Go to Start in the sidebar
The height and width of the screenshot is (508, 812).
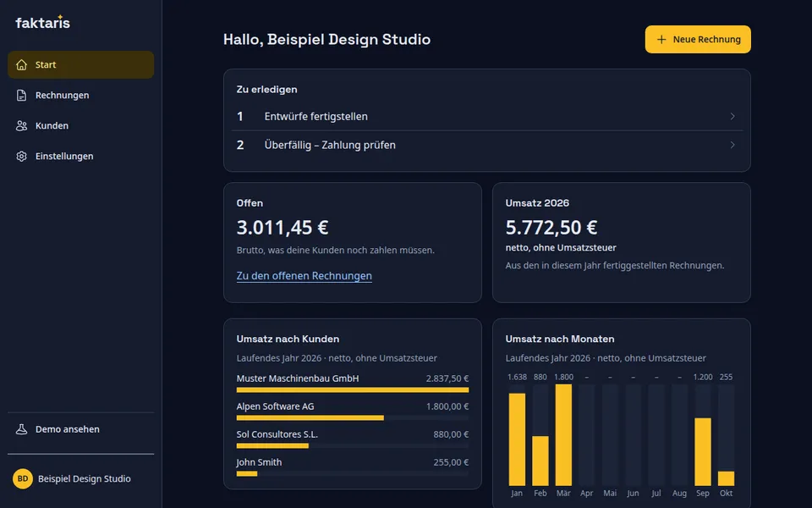click(x=81, y=65)
